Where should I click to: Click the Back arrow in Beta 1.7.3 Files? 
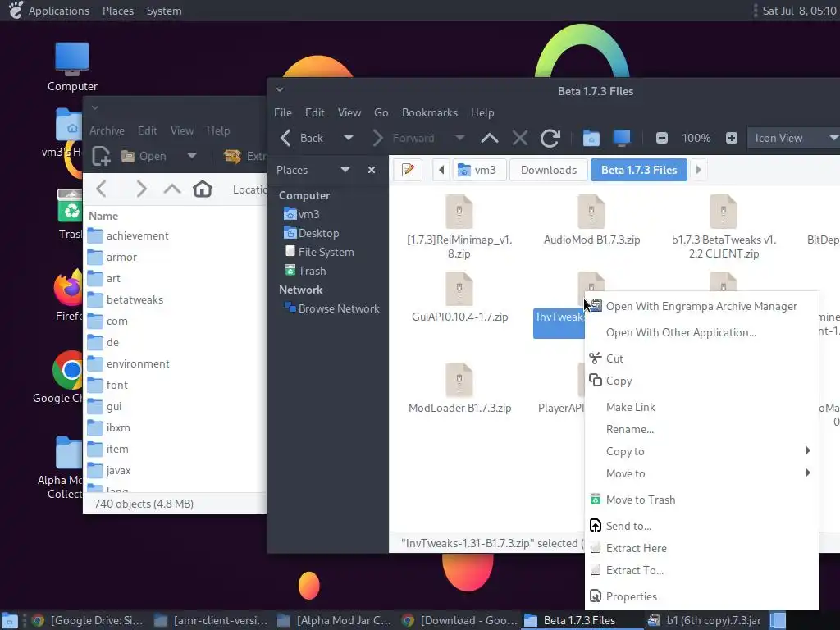point(286,138)
